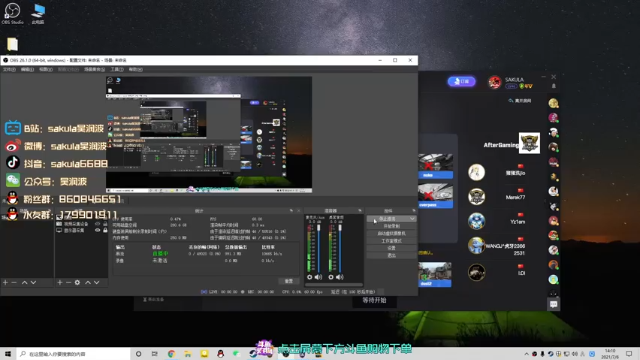
Task: Move the source up in the Sources panel
Action: click(x=87, y=282)
